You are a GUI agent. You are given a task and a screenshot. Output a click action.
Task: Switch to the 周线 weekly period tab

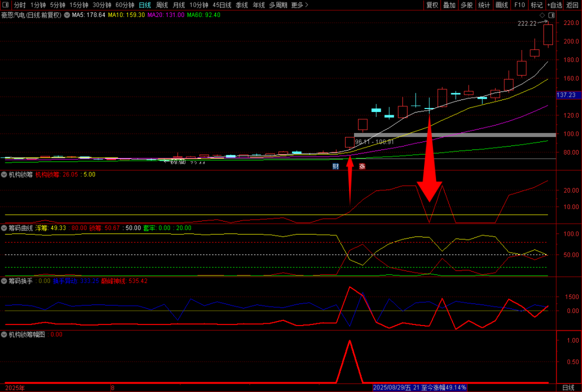163,5
